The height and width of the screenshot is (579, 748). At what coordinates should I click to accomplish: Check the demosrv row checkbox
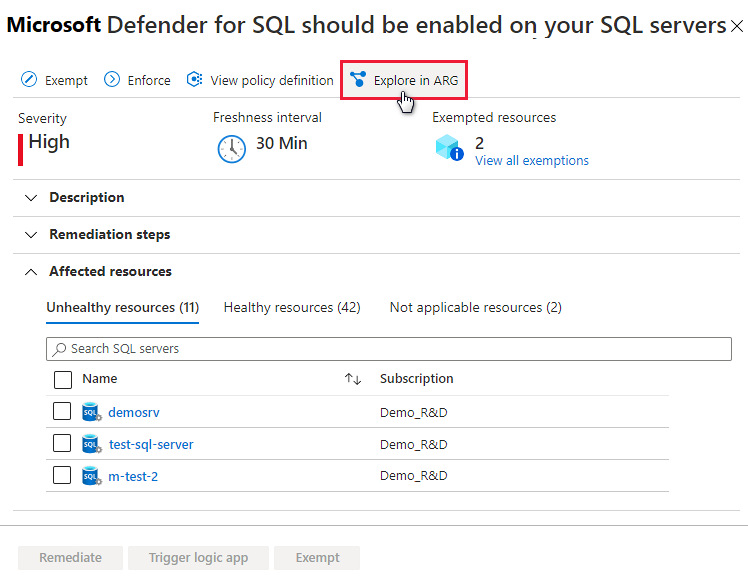point(62,411)
